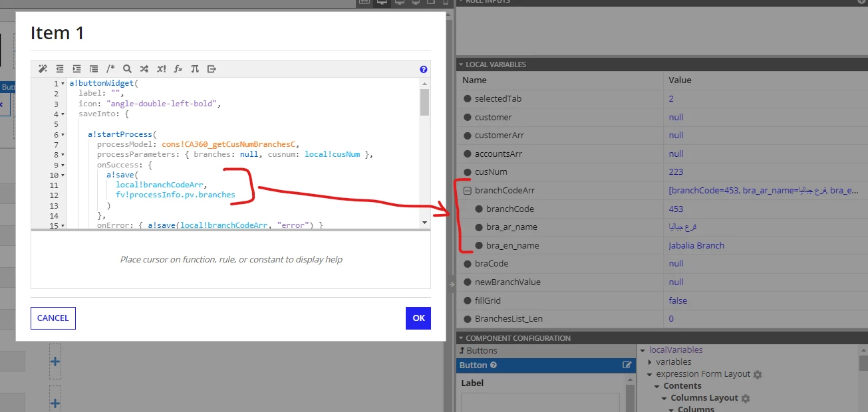Fold code at line 15 onError
The width and height of the screenshot is (868, 412).
pos(63,226)
